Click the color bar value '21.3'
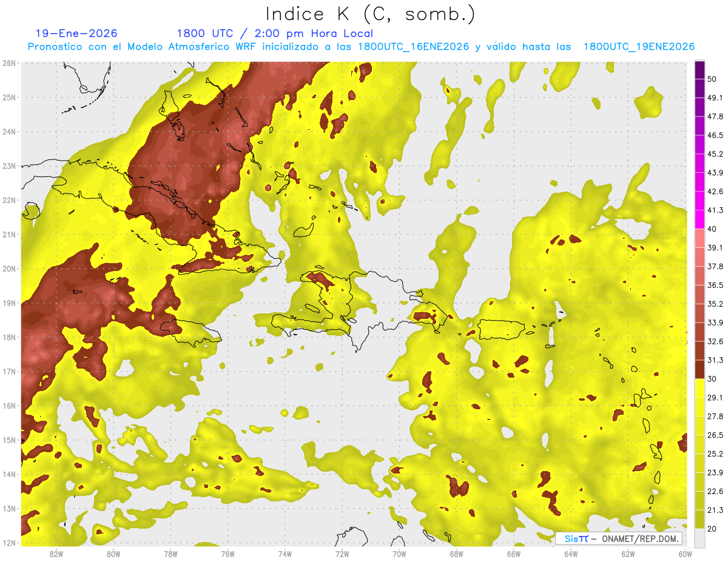This screenshot has width=728, height=562. [x=715, y=510]
